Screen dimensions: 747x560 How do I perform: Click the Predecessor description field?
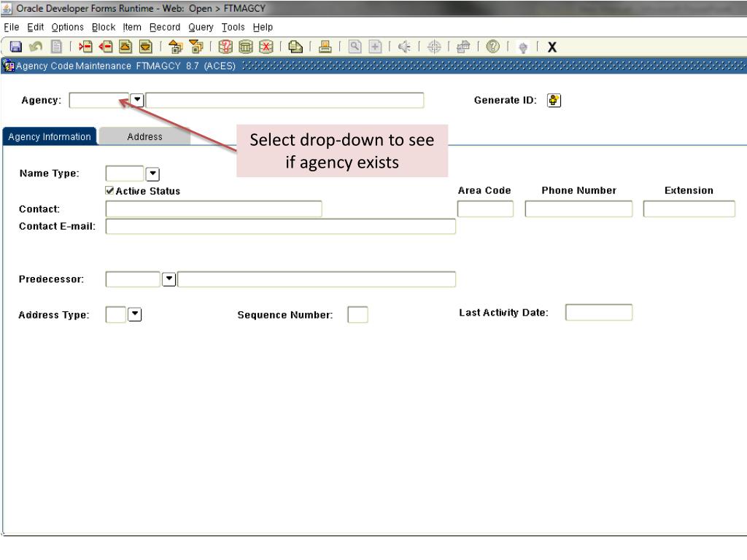coord(317,279)
